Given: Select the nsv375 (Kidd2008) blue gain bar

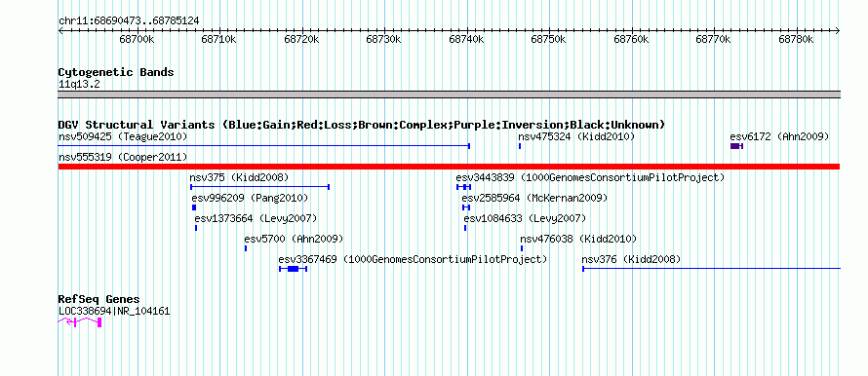Looking at the screenshot, I should click(259, 187).
